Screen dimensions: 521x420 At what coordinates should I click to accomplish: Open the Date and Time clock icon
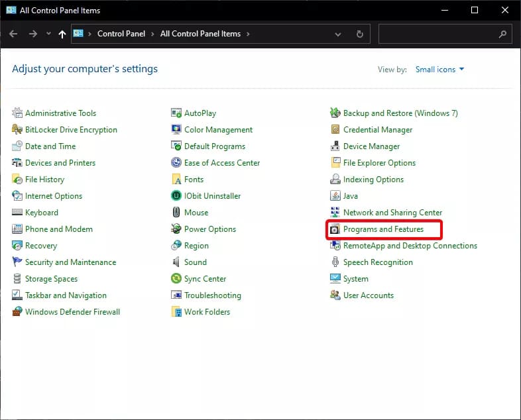click(17, 146)
